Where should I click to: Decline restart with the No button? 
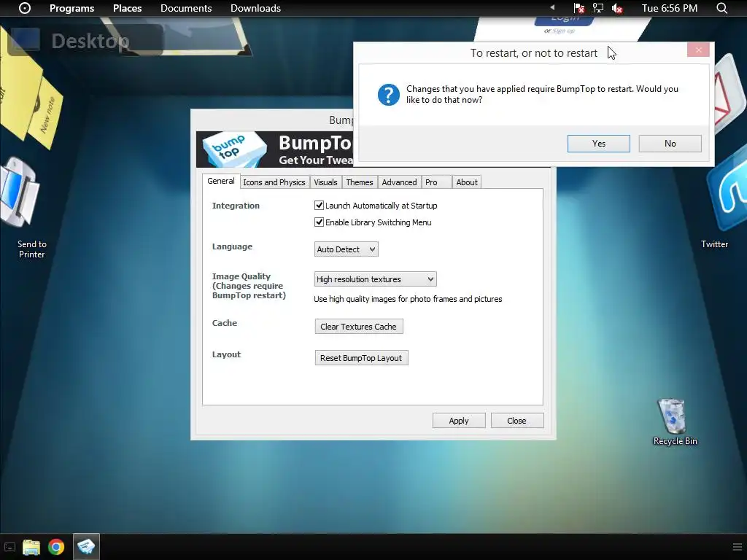pyautogui.click(x=670, y=144)
